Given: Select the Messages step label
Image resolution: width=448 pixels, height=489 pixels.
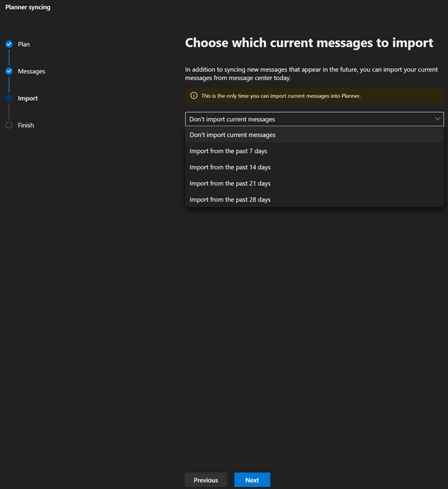Looking at the screenshot, I should [31, 71].
